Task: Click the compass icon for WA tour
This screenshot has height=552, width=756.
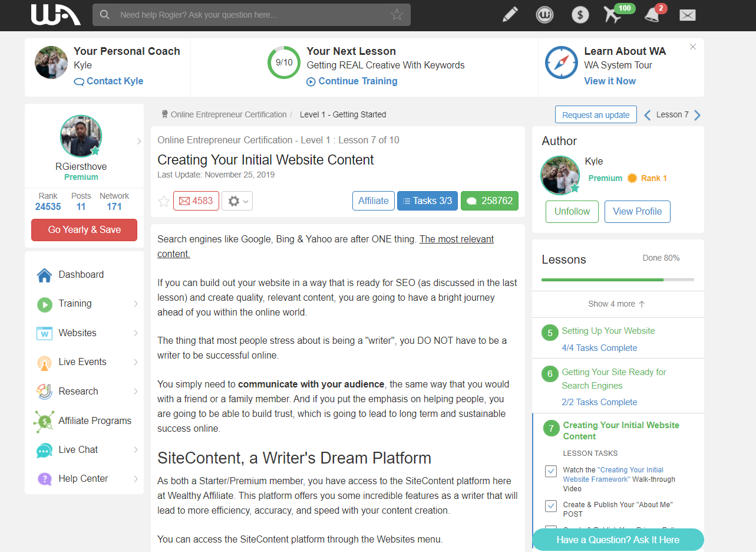Action: tap(561, 63)
